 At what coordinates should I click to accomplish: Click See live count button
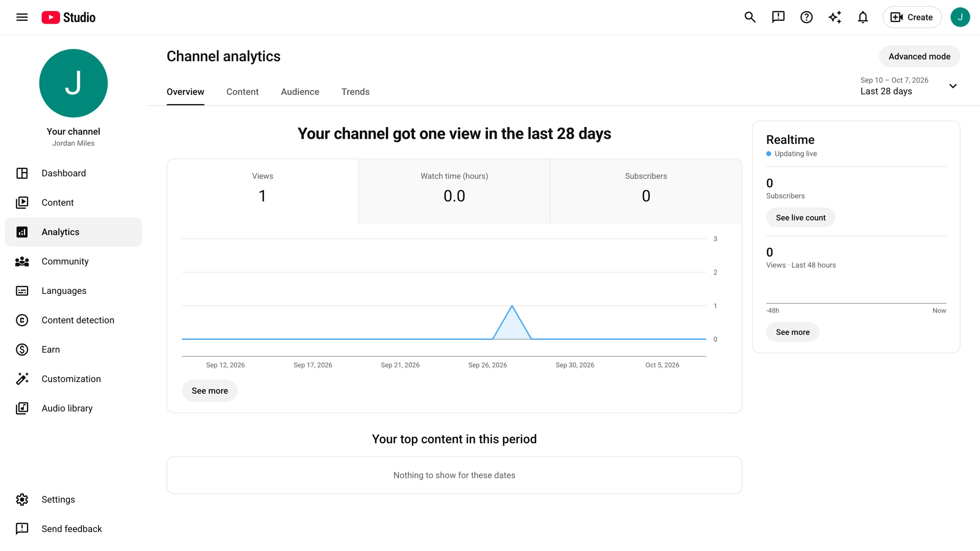800,218
